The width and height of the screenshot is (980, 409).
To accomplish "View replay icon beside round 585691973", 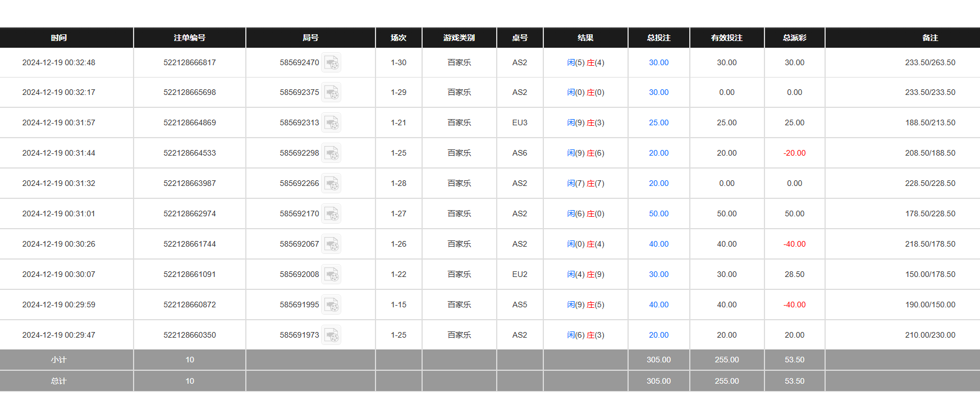I will 331,335.
